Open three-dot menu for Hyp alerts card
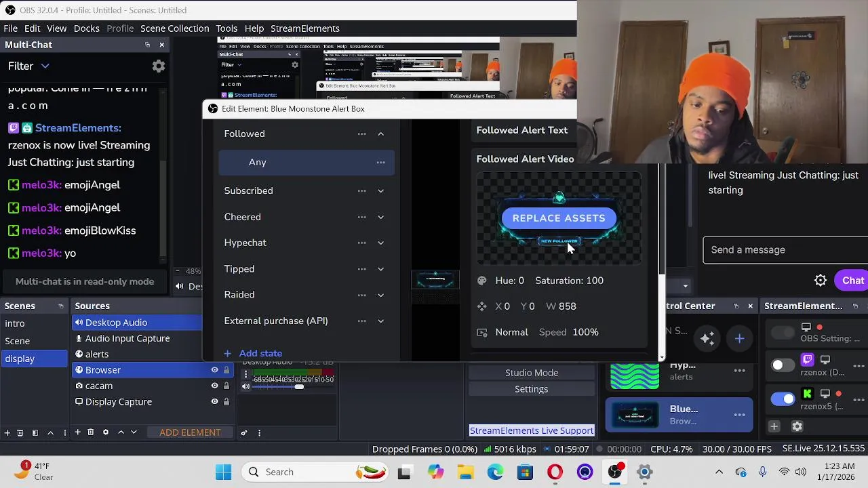The height and width of the screenshot is (488, 868). (x=740, y=371)
